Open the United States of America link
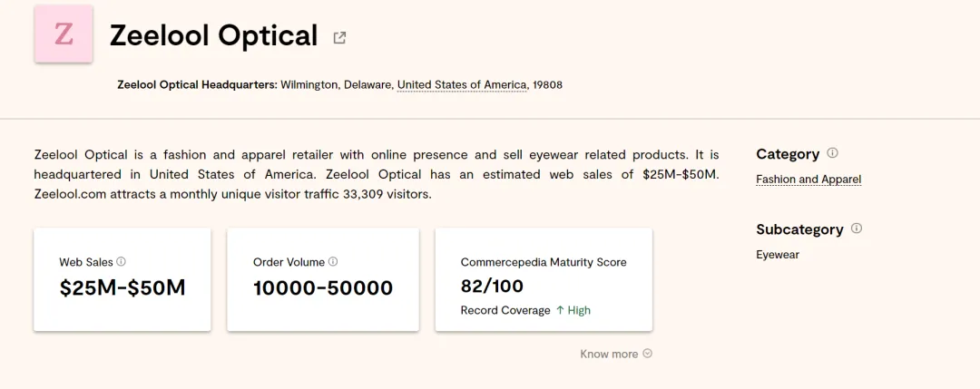 462,85
